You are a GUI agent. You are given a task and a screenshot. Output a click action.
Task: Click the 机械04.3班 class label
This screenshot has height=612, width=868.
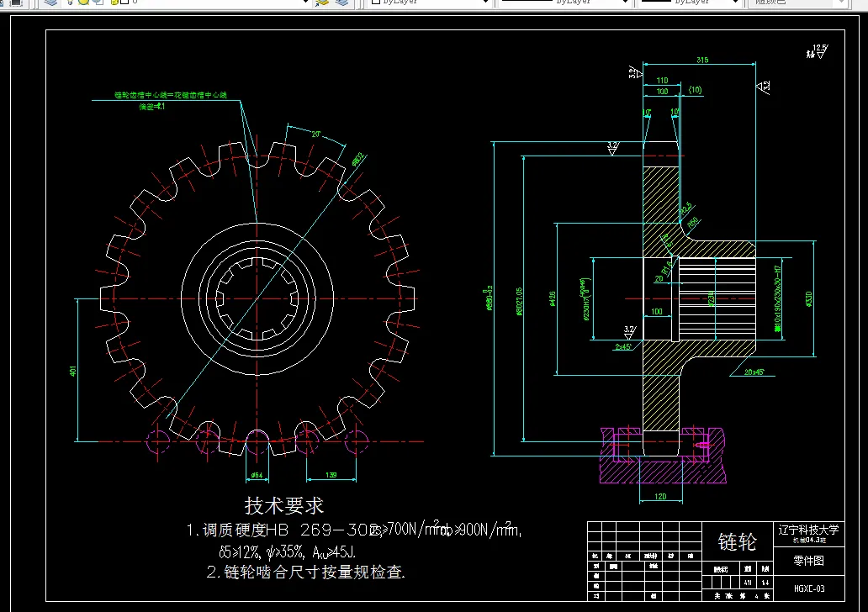809,540
